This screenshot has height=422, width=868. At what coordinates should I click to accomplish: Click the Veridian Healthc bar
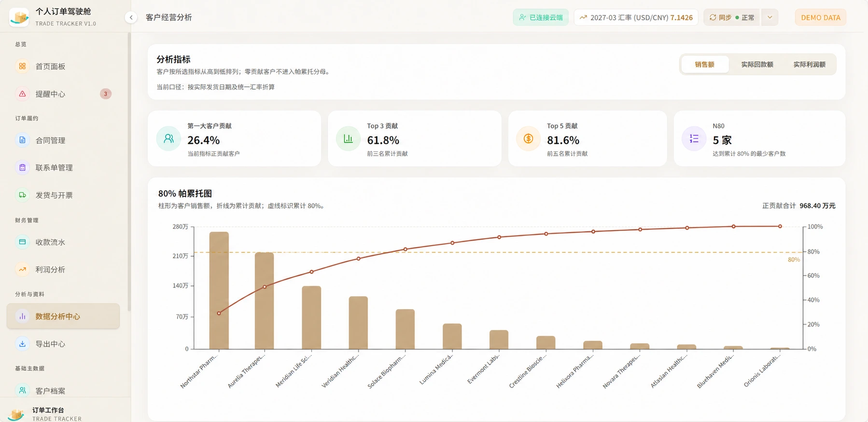(x=358, y=323)
